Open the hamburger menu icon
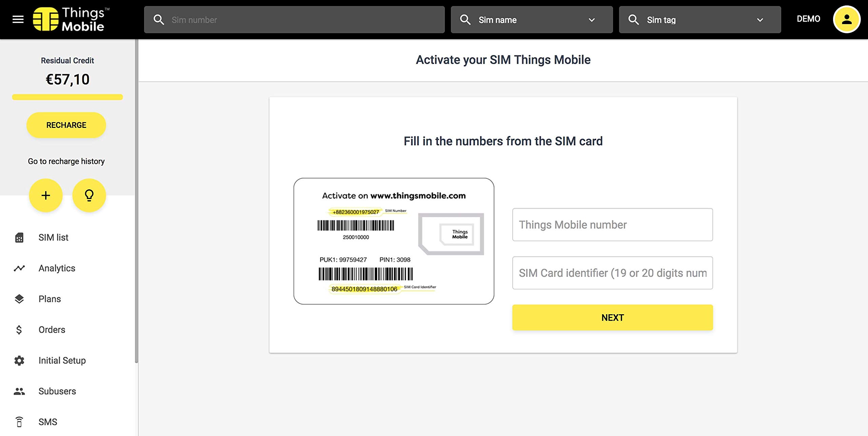 pyautogui.click(x=18, y=19)
